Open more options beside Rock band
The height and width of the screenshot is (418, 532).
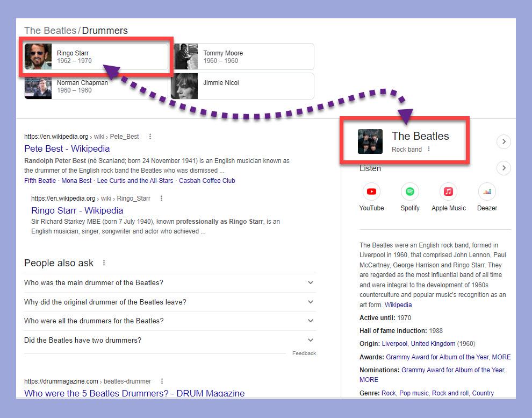(x=429, y=149)
